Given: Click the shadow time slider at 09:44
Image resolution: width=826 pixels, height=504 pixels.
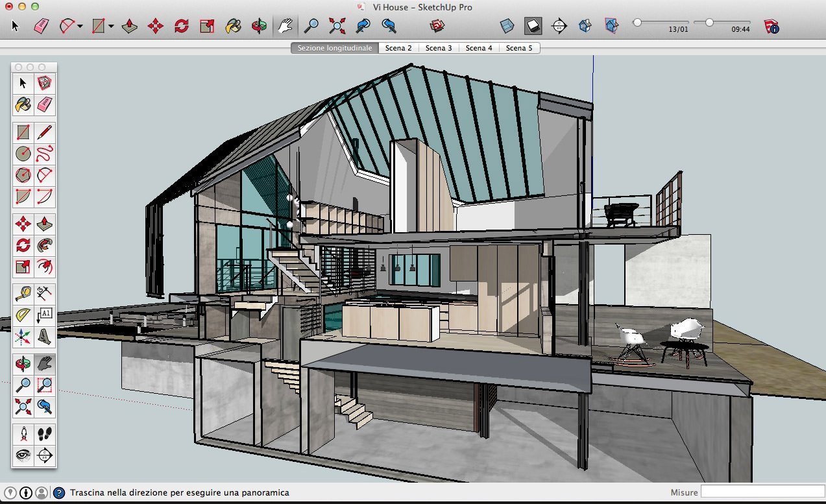Looking at the screenshot, I should coord(710,22).
